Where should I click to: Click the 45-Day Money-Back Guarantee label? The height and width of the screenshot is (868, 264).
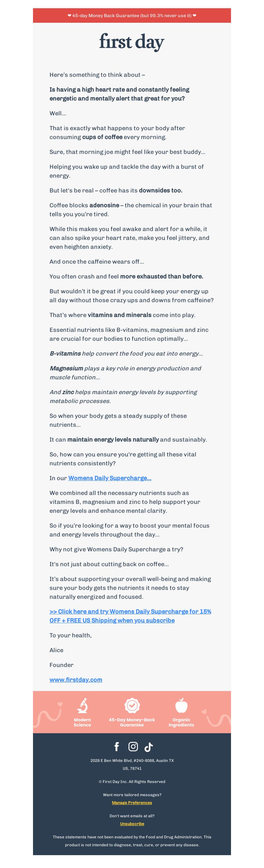132,722
